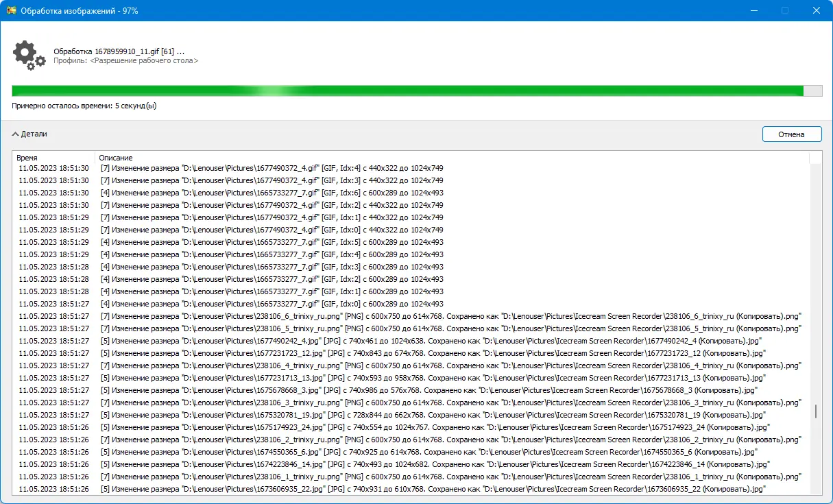This screenshot has width=833, height=504.
Task: Click the green processing progress bar
Action: click(417, 91)
